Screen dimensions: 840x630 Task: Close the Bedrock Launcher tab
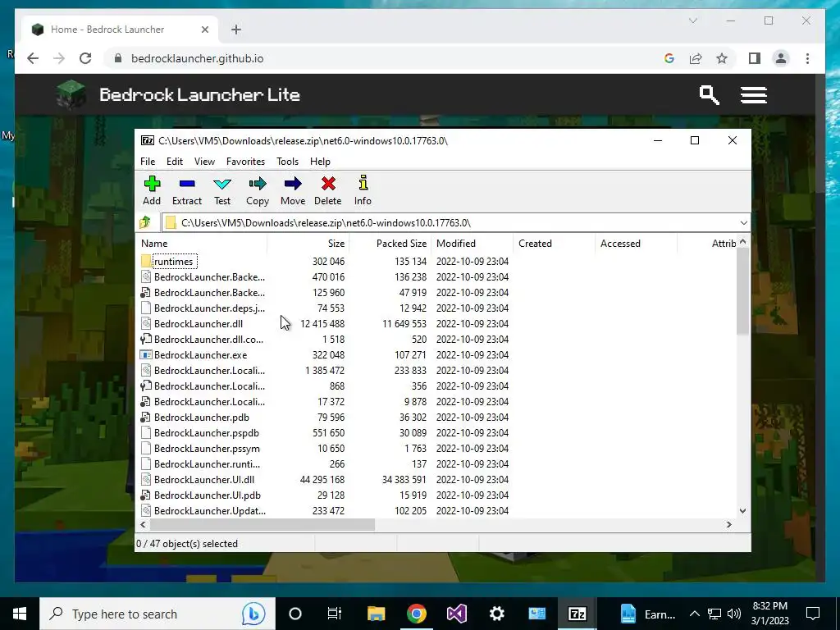tap(204, 30)
